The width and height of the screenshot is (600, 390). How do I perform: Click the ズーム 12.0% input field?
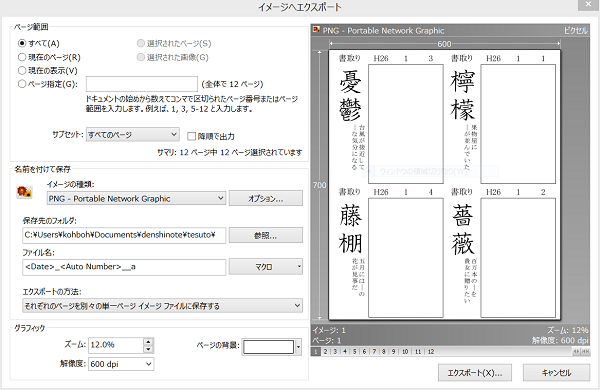[x=116, y=345]
